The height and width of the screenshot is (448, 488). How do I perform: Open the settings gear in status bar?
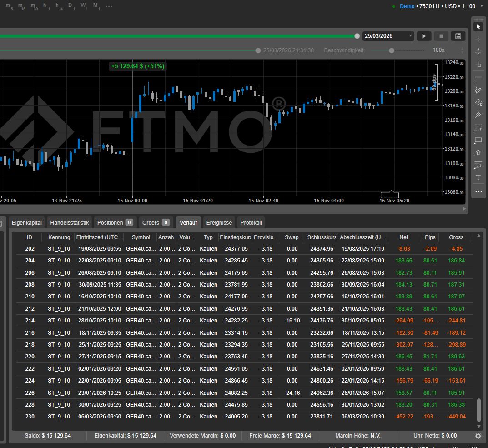pyautogui.click(x=478, y=436)
